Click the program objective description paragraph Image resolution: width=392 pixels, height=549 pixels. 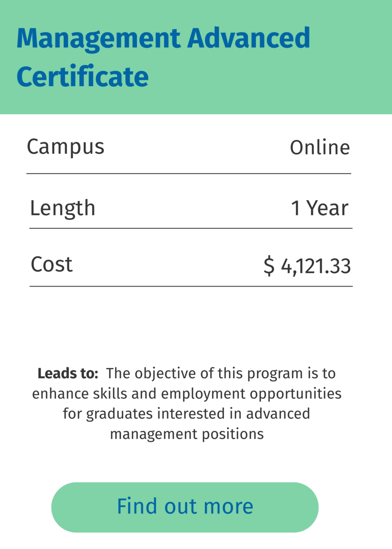187,404
